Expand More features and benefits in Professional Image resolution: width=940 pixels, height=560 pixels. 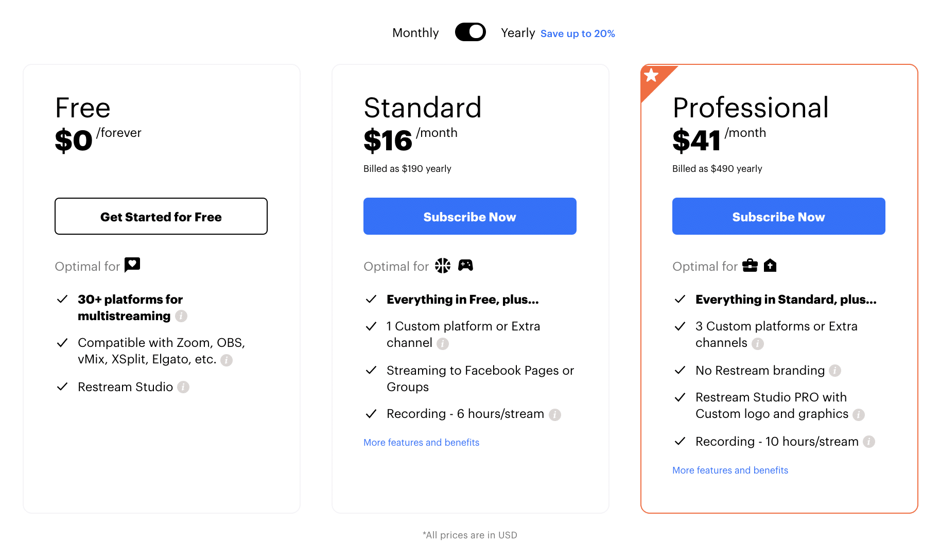730,470
